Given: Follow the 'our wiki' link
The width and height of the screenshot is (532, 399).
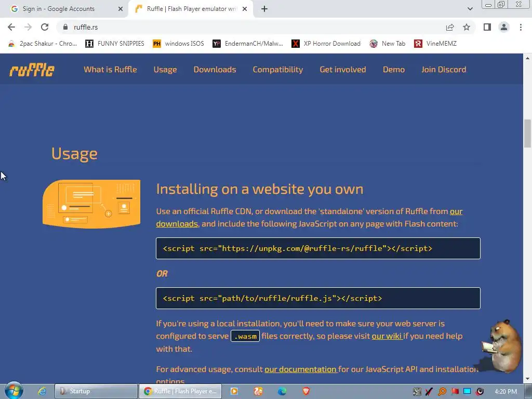Looking at the screenshot, I should tap(387, 336).
